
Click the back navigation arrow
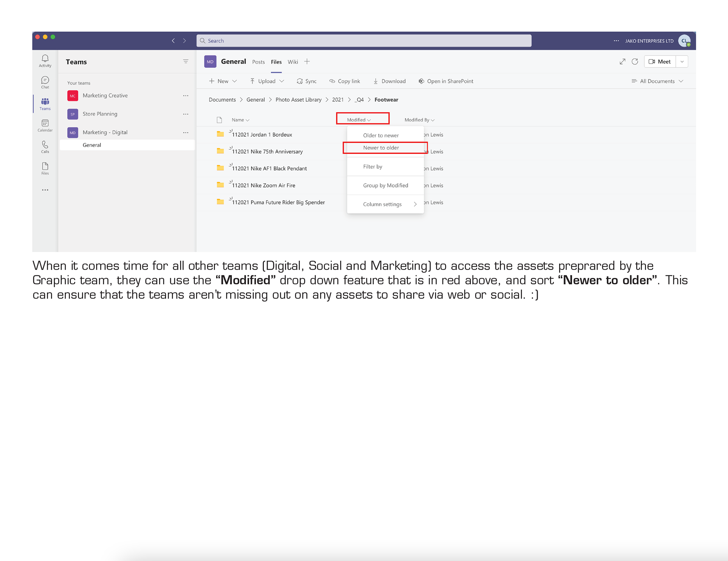(173, 41)
